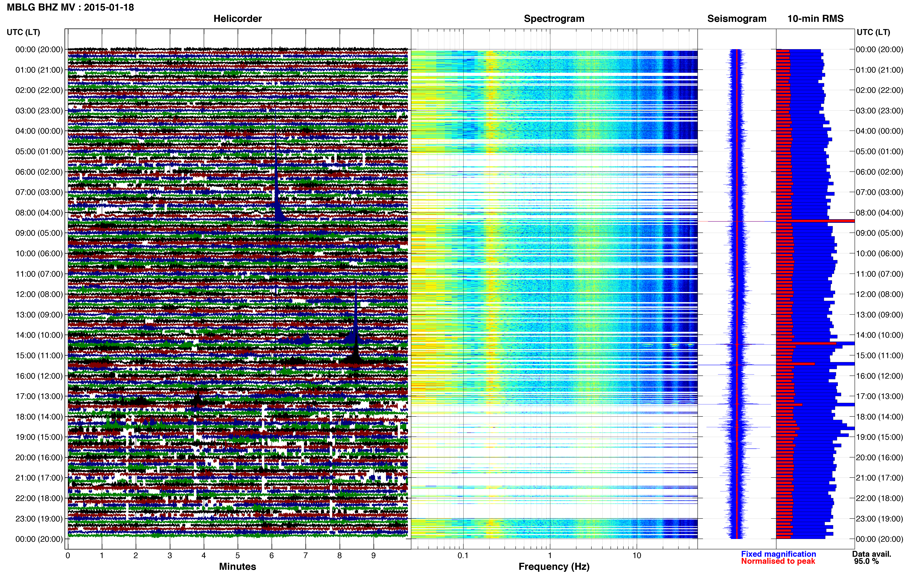This screenshot has width=924, height=578.
Task: Click the plot title "MBLG BHZ MV : 2015-01-18"
Action: [x=70, y=7]
